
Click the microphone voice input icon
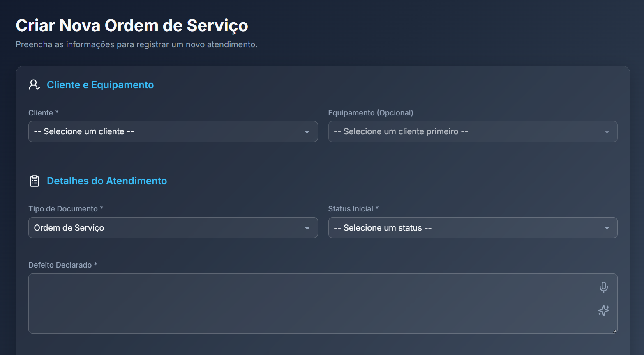click(603, 287)
